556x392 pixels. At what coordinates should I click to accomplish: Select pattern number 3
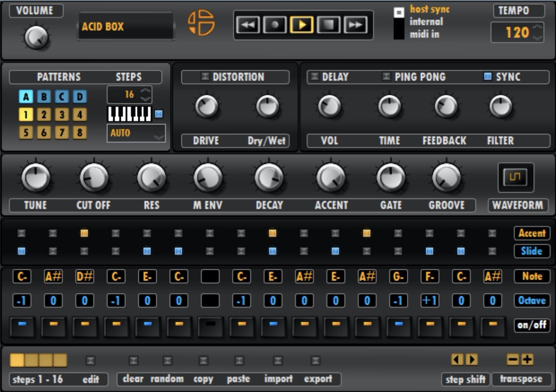(x=61, y=115)
